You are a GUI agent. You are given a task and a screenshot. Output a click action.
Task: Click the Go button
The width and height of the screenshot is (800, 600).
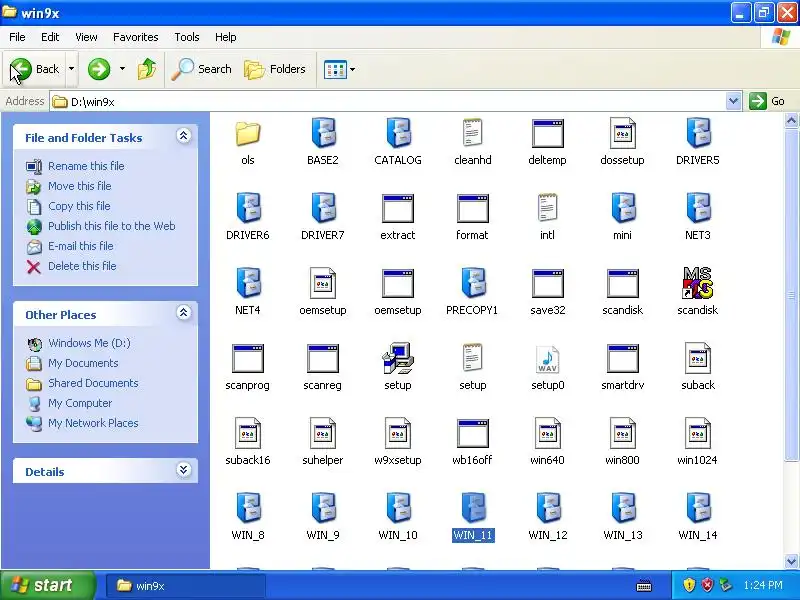tap(767, 101)
